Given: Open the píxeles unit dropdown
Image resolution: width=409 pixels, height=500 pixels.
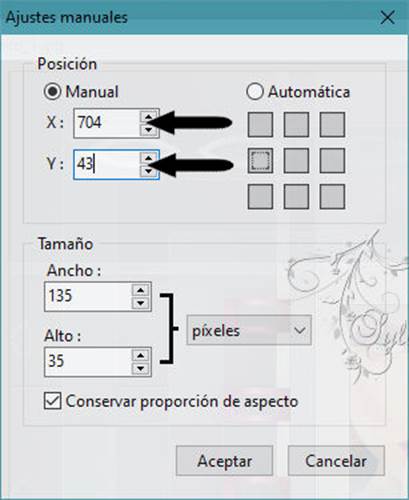Looking at the screenshot, I should 249,330.
